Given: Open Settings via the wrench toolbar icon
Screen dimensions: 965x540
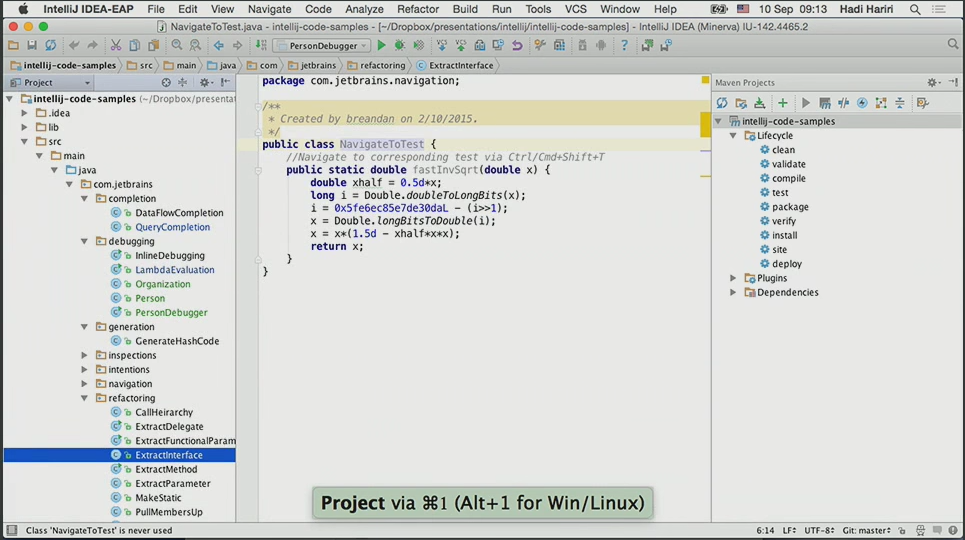Looking at the screenshot, I should click(540, 46).
